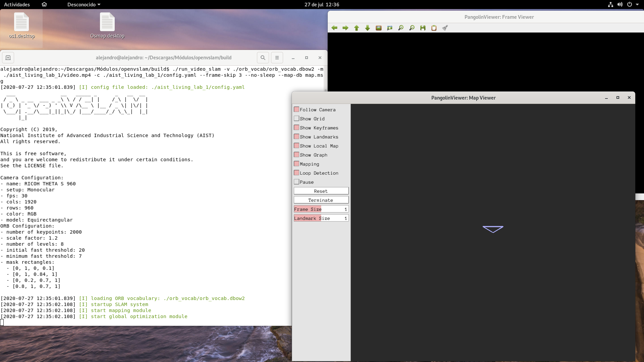The image size is (644, 362).
Task: Open the Actividades menu
Action: point(16,4)
